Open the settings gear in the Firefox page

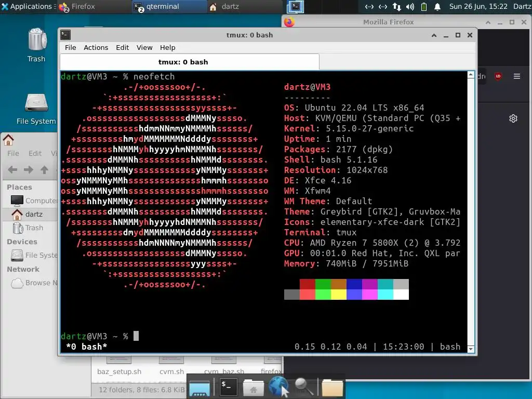[x=513, y=118]
